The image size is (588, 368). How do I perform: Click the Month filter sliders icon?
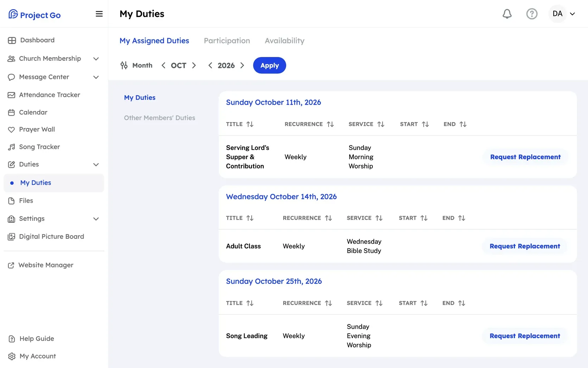coord(124,65)
